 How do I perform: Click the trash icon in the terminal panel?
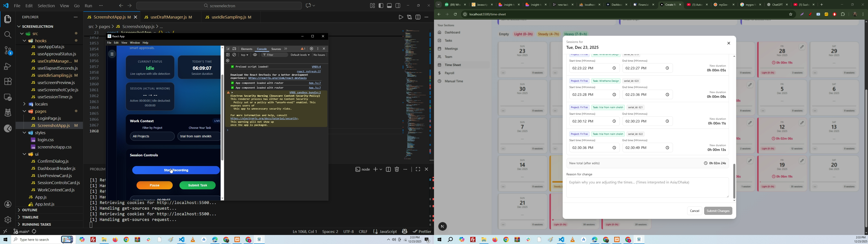click(397, 169)
